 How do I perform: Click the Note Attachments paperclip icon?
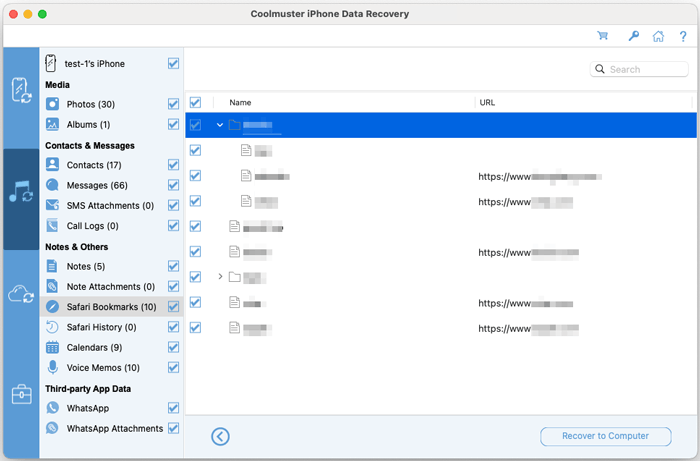click(52, 286)
